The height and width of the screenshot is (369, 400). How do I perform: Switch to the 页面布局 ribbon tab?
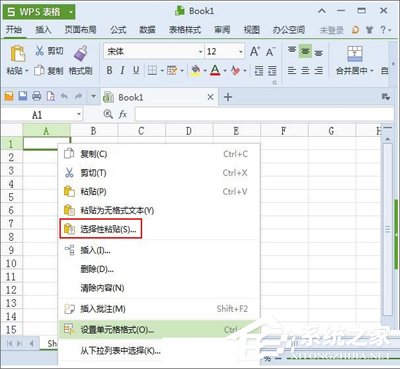click(x=80, y=30)
